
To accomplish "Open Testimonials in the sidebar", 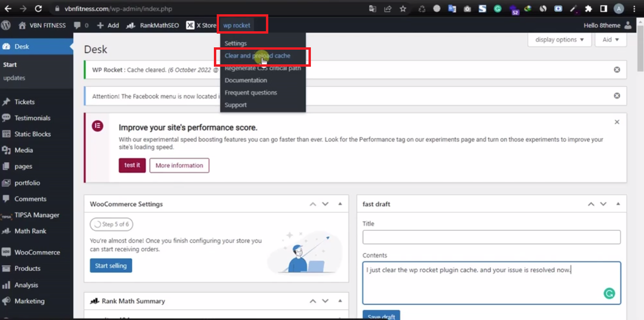I will point(37,118).
